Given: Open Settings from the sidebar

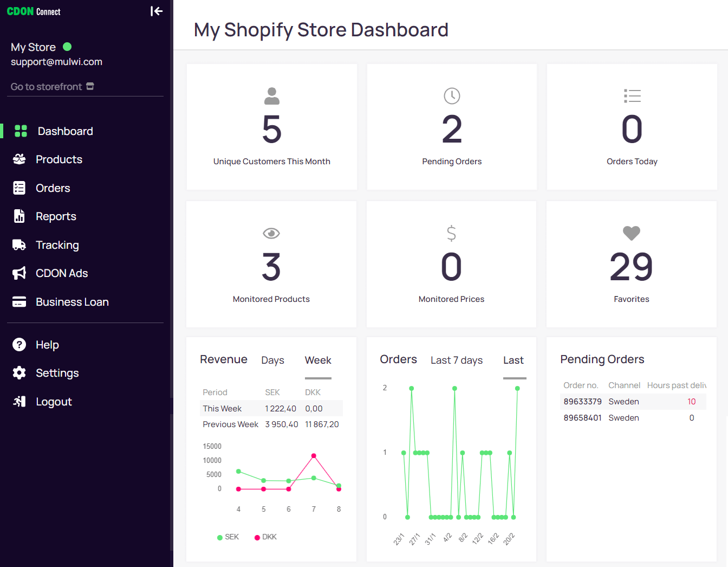Looking at the screenshot, I should (x=57, y=373).
